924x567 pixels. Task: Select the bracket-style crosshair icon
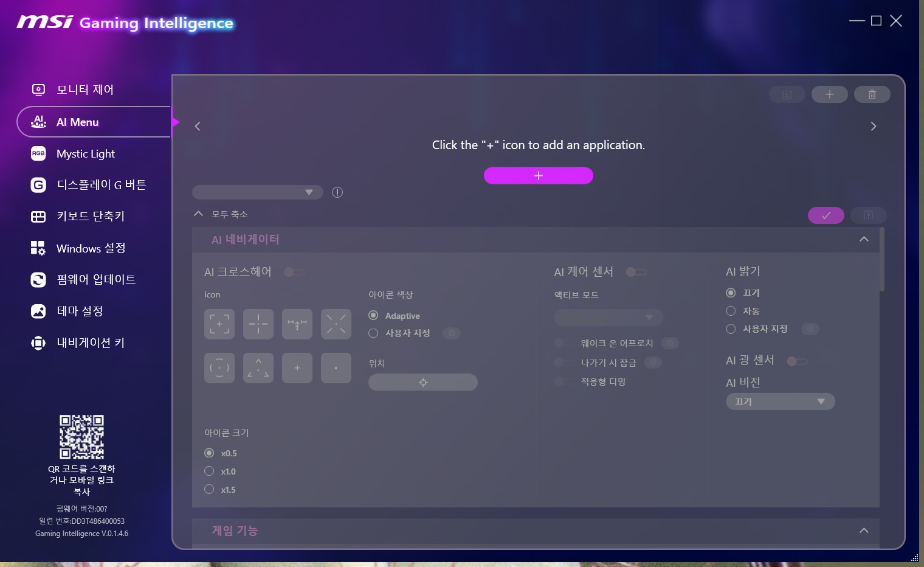point(219,324)
